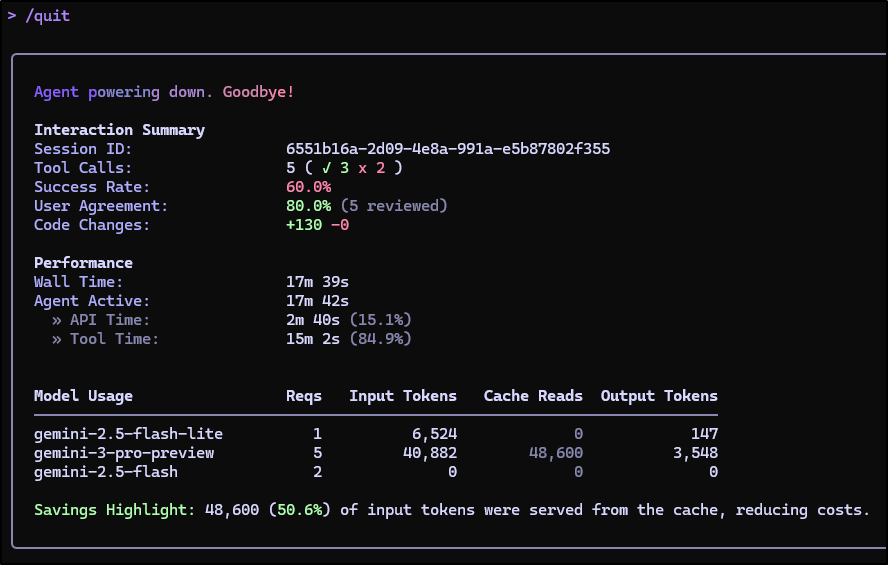The image size is (888, 565).
Task: Select the gemini-3-pro-preview model name
Action: [124, 453]
